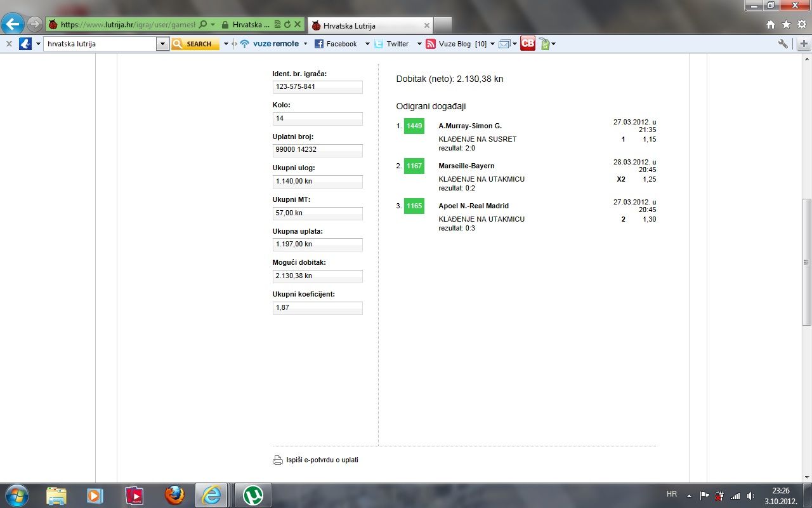Expand the Twitter toolbar dropdown arrow
812x508 pixels.
[419, 44]
